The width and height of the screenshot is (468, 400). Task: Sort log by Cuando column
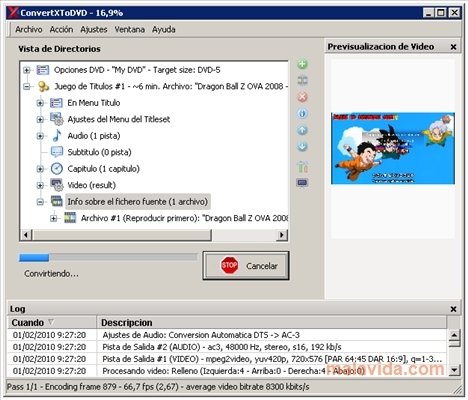52,323
